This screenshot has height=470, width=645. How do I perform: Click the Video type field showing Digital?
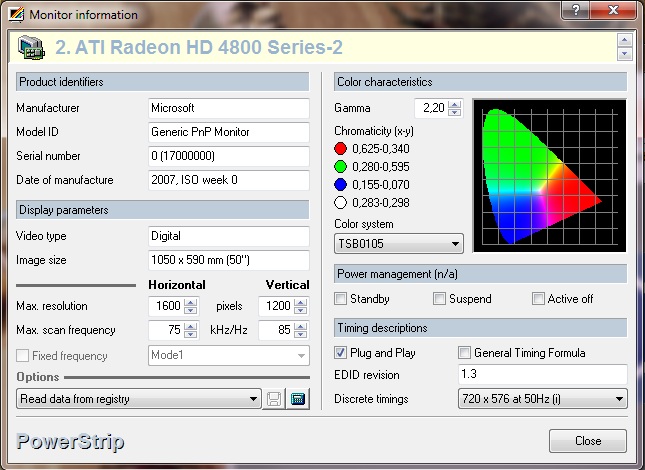click(x=229, y=236)
